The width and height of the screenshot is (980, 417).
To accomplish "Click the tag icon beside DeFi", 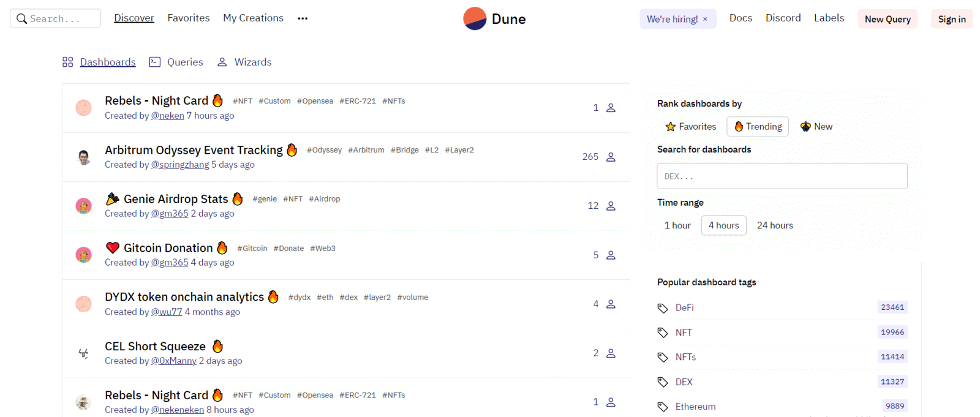I will pos(663,308).
